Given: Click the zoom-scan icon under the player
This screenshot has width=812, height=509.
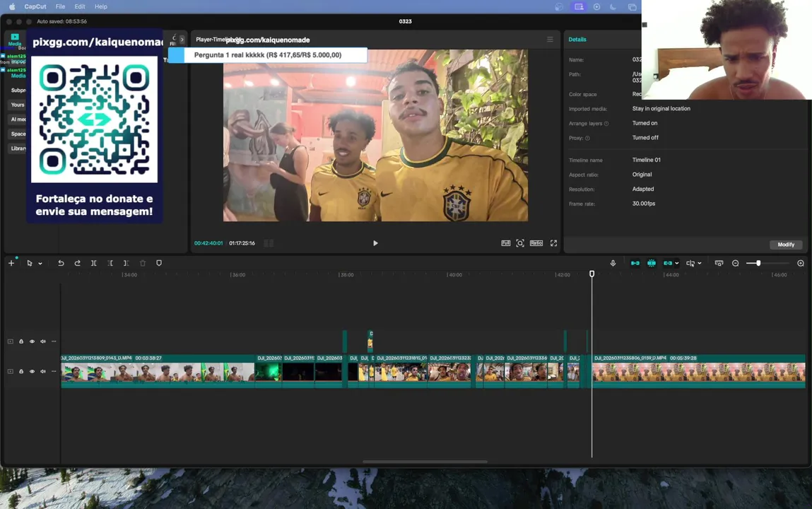Looking at the screenshot, I should click(x=520, y=243).
